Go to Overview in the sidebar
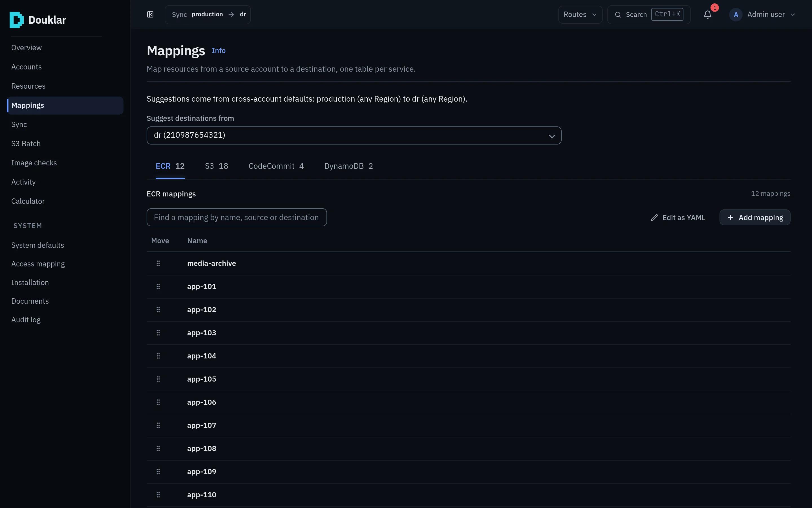The image size is (812, 508). pos(65,48)
